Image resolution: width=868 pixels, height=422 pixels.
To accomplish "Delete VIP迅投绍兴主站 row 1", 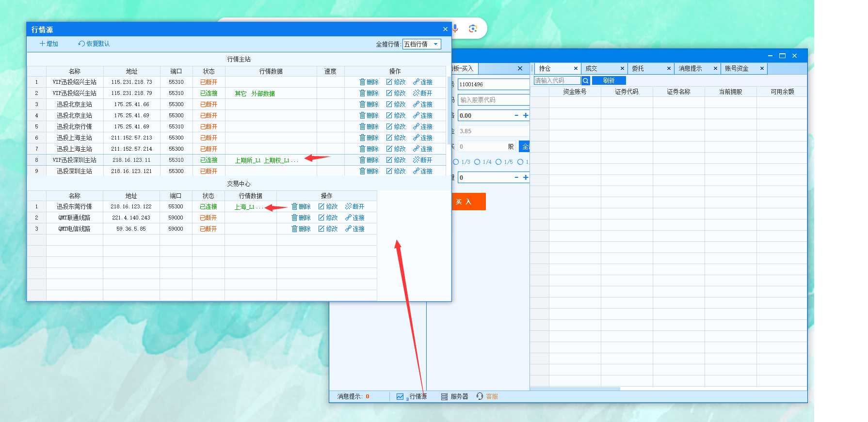I will 369,82.
